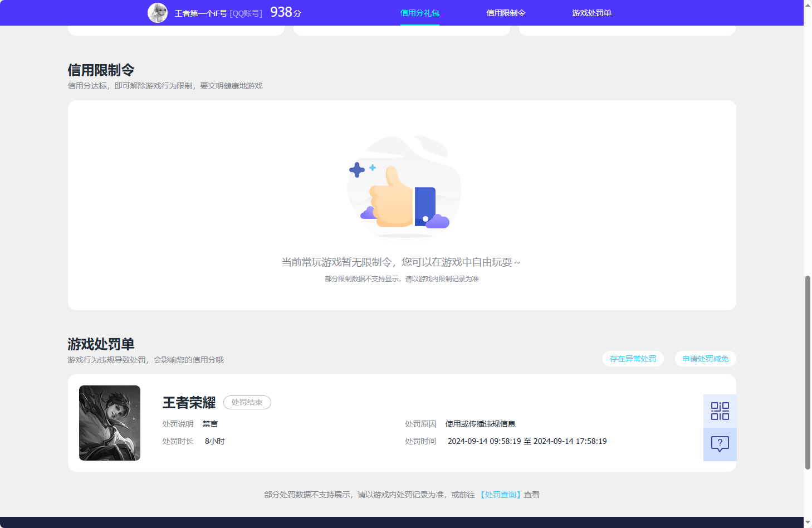Viewport: 812px width, 528px height.
Task: Click the 申请处罚减免 button
Action: (x=705, y=359)
